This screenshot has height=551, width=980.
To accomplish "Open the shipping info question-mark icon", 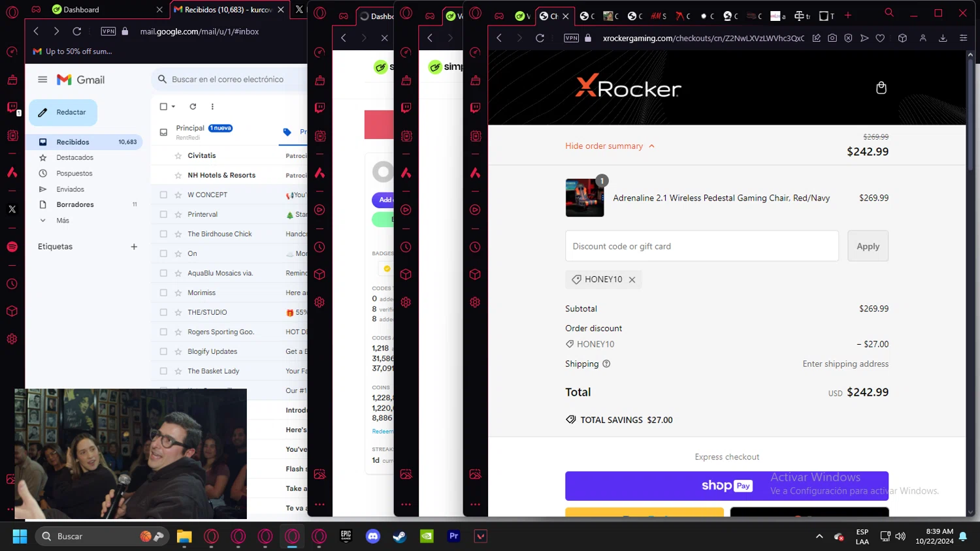I will (x=606, y=364).
